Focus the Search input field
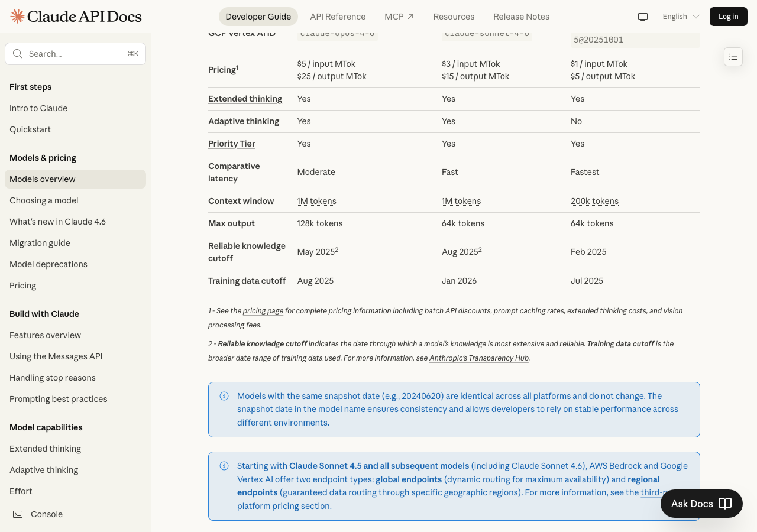757x532 pixels. (x=75, y=54)
